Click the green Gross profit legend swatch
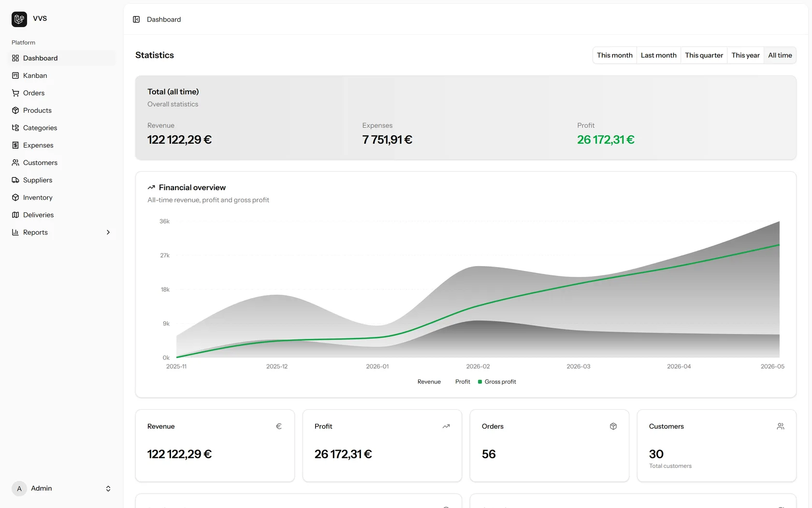The height and width of the screenshot is (508, 812). 480,382
